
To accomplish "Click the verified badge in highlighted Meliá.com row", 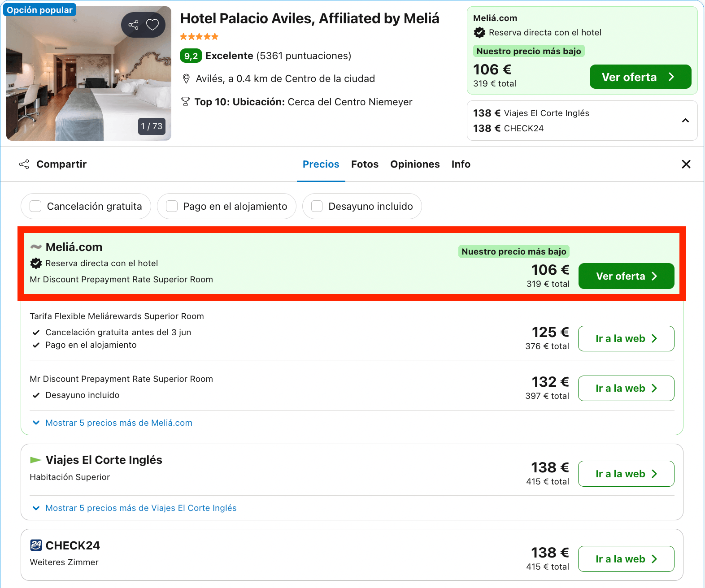I will point(36,263).
